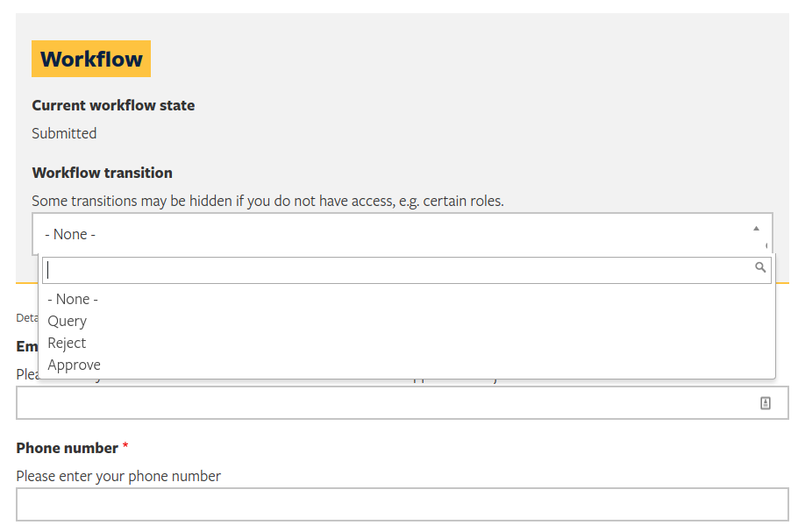Focus the dropdown search text box
The width and height of the screenshot is (798, 532).
pos(395,270)
